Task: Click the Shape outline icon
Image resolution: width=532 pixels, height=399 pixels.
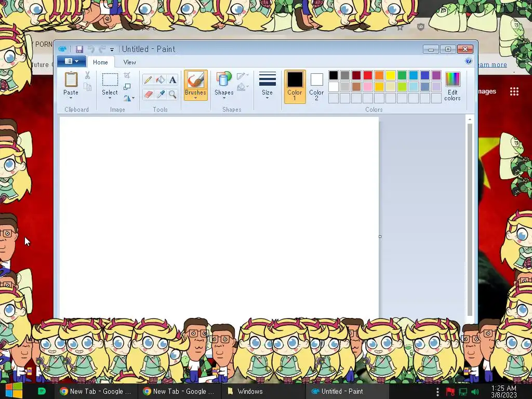Action: coord(241,76)
